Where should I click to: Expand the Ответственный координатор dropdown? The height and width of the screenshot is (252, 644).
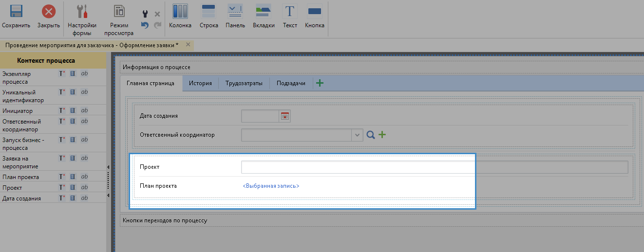tap(358, 135)
